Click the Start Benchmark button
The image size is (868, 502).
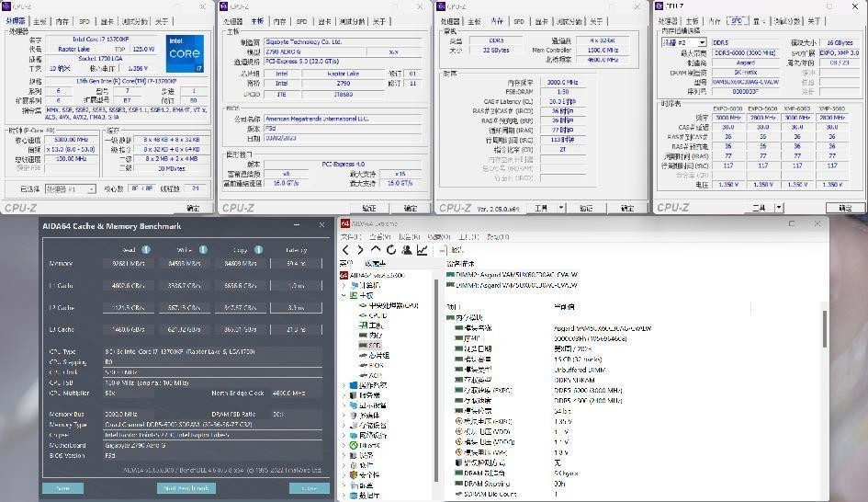(186, 488)
